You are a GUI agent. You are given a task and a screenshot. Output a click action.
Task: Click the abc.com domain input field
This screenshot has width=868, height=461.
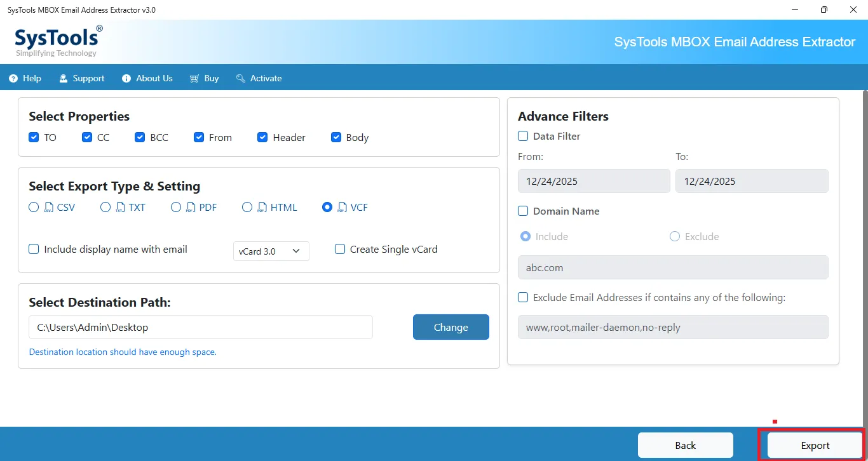(673, 267)
